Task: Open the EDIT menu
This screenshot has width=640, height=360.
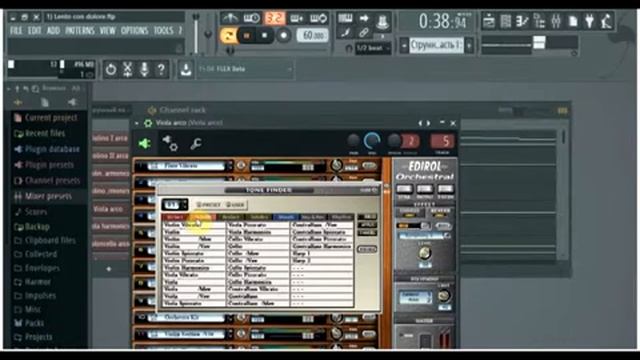Action: pyautogui.click(x=34, y=31)
